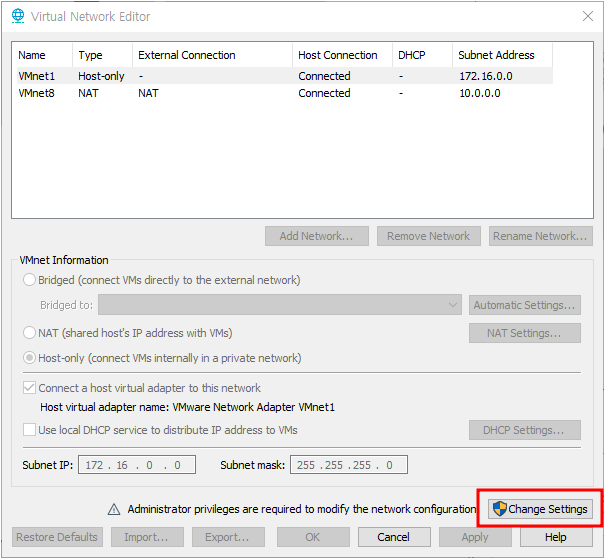Click the Automatic Settings button
Viewport: 605px width, 559px height.
[x=525, y=305]
